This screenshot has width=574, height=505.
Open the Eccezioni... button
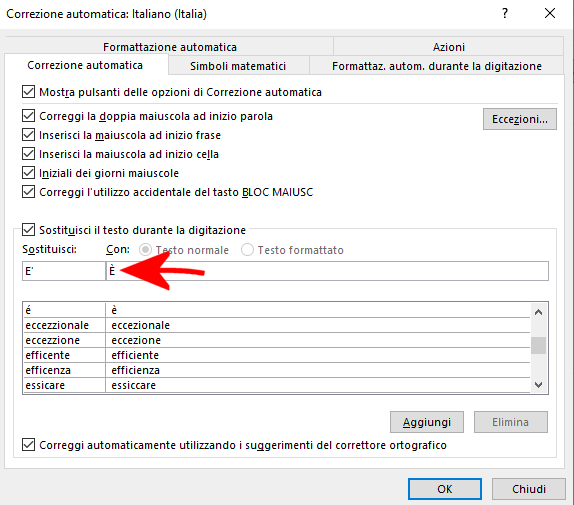[x=520, y=119]
